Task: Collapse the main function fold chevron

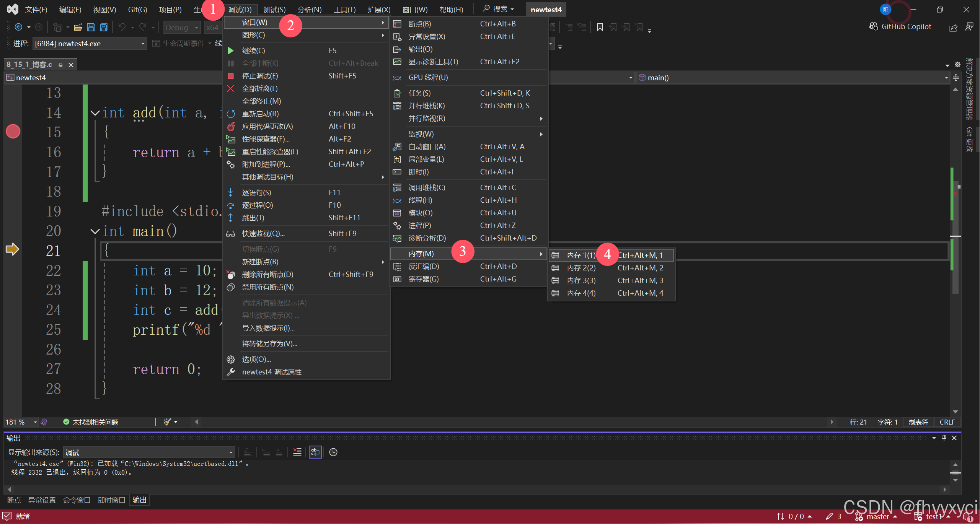Action: click(x=95, y=231)
